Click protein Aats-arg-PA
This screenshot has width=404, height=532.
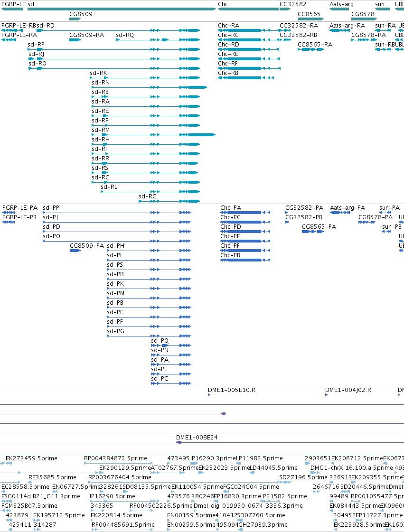pyautogui.click(x=340, y=213)
